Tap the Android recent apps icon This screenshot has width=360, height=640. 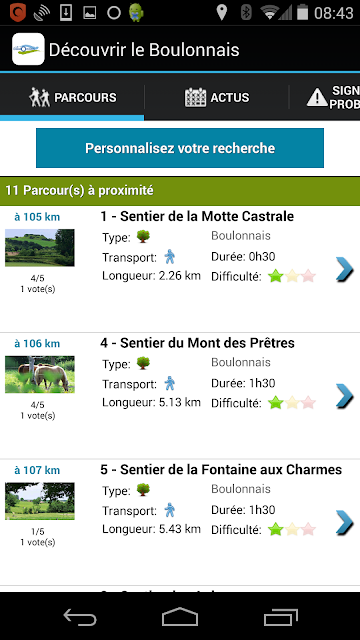(280, 617)
